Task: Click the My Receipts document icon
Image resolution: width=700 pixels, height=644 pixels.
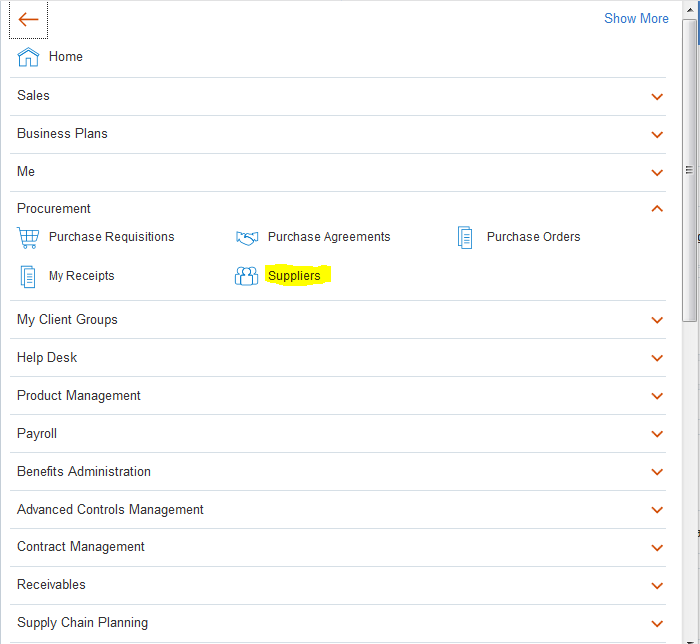Action: tap(28, 276)
